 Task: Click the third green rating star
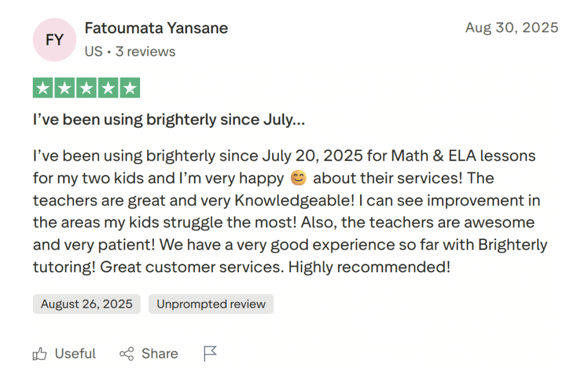click(87, 88)
